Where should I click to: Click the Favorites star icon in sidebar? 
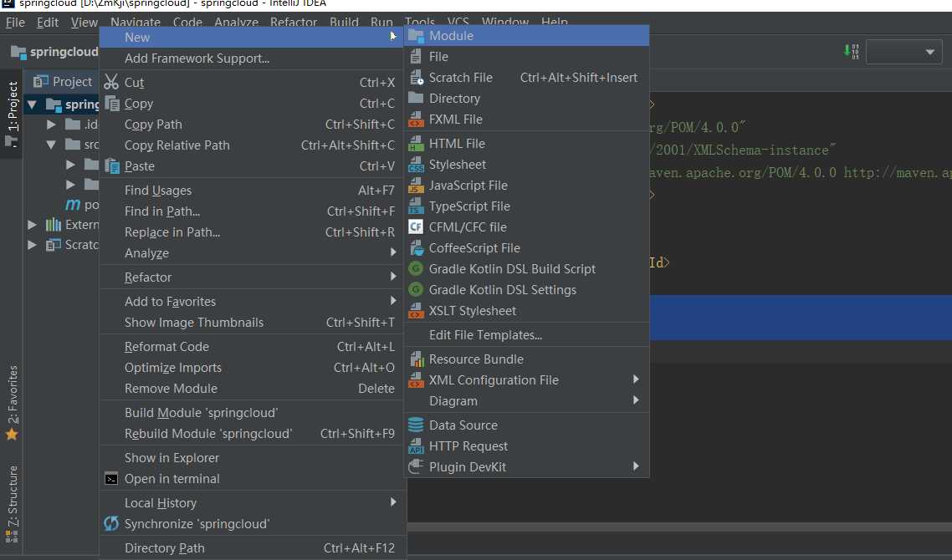12,435
